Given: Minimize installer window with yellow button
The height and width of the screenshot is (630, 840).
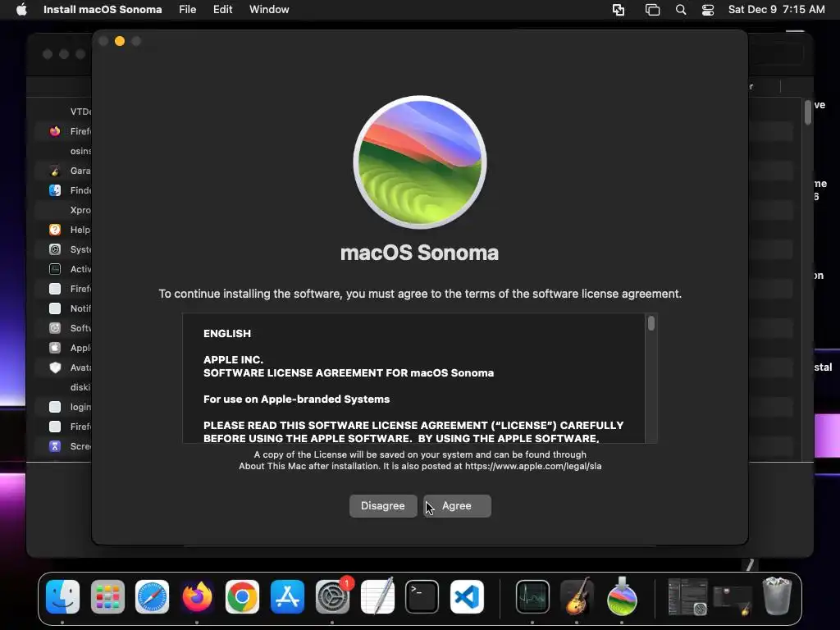Looking at the screenshot, I should 120,41.
